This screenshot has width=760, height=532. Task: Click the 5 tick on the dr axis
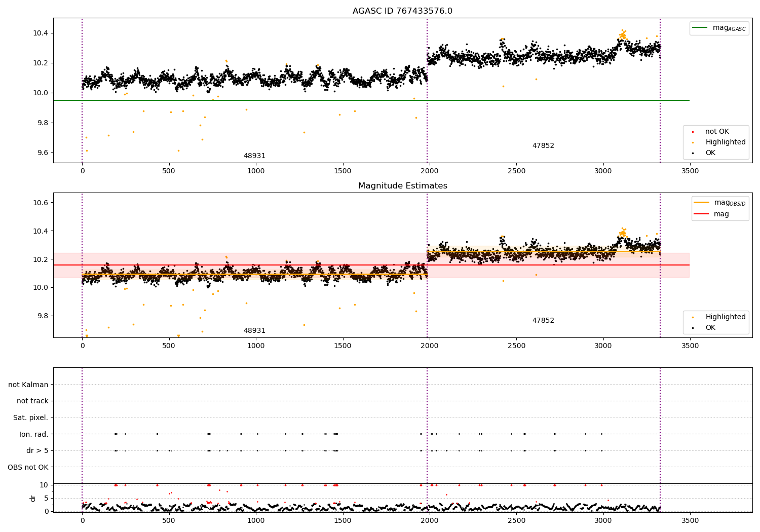(46, 499)
